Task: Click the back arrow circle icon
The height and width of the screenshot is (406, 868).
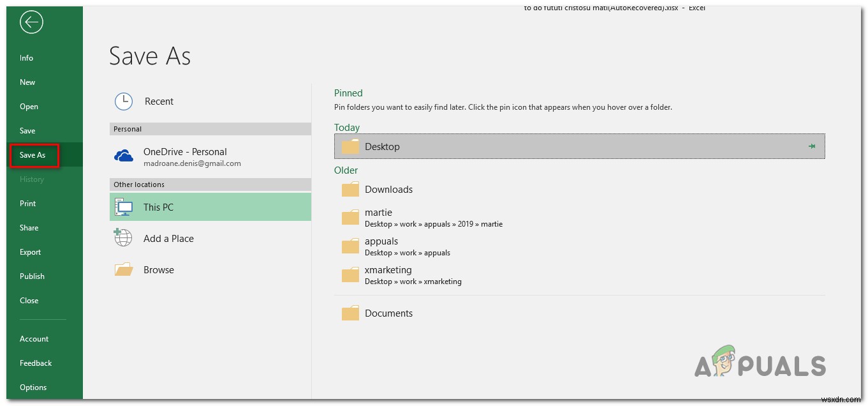Action: 31,22
